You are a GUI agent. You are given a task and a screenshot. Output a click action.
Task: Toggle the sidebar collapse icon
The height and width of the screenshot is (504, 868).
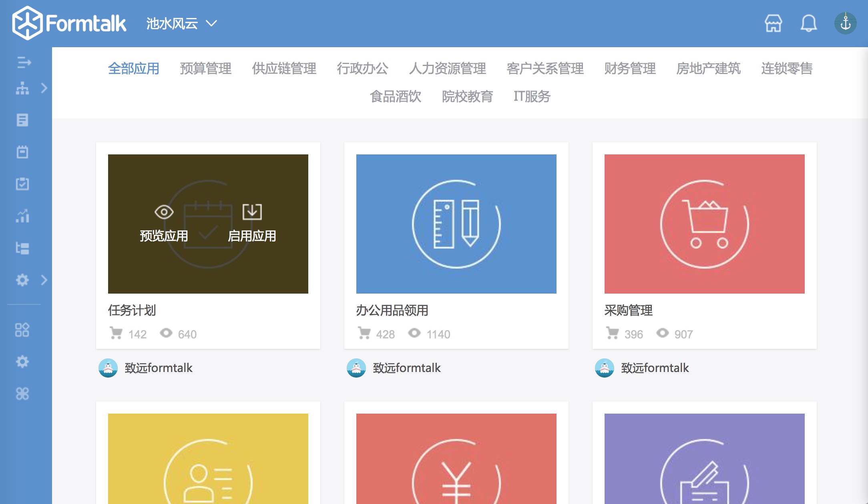[x=24, y=62]
